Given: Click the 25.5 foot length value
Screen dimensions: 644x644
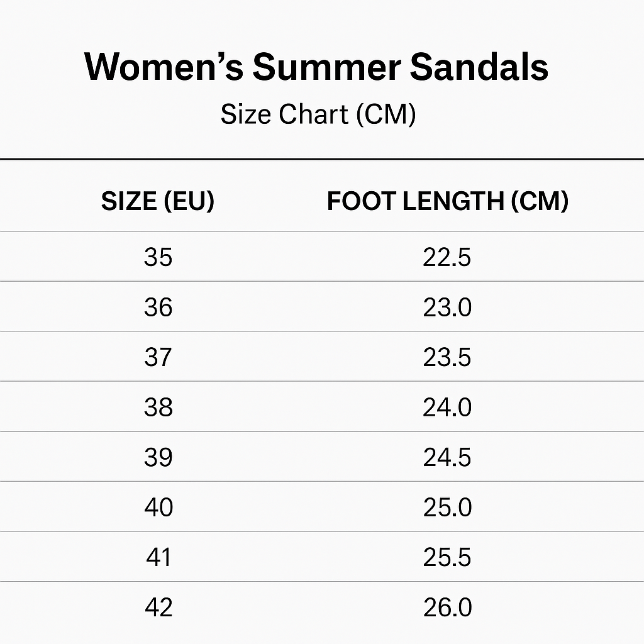Looking at the screenshot, I should [447, 557].
